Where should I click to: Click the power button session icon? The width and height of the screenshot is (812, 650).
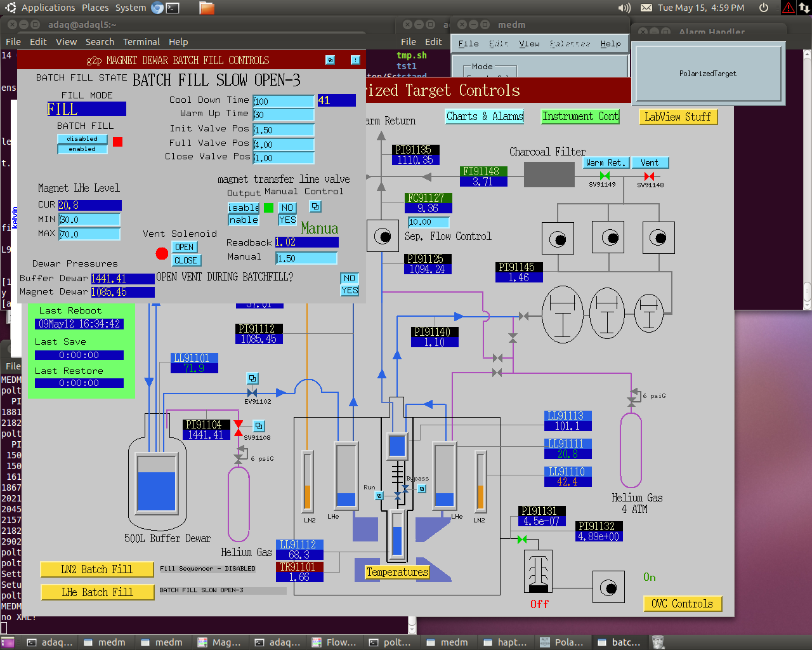(764, 8)
